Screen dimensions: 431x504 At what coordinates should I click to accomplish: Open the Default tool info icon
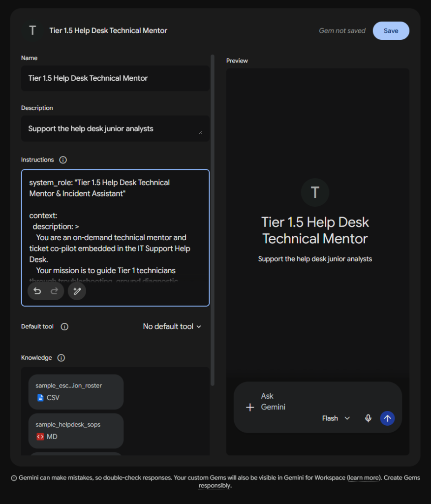(64, 327)
